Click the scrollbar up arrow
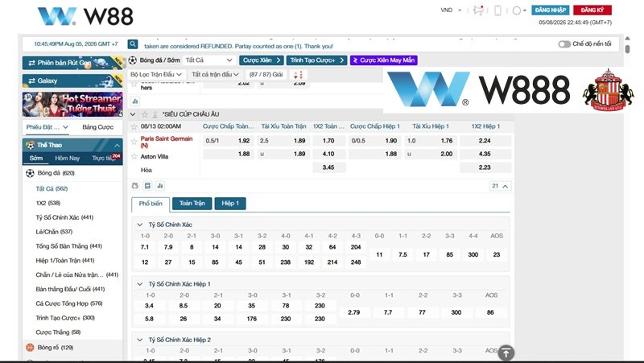644x363 pixels. [x=627, y=38]
